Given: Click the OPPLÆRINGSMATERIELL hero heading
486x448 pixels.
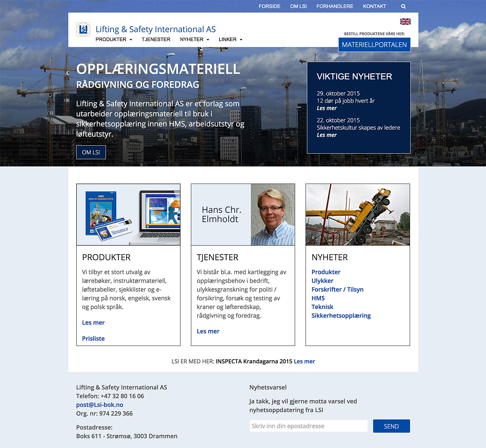Looking at the screenshot, I should coord(158,69).
